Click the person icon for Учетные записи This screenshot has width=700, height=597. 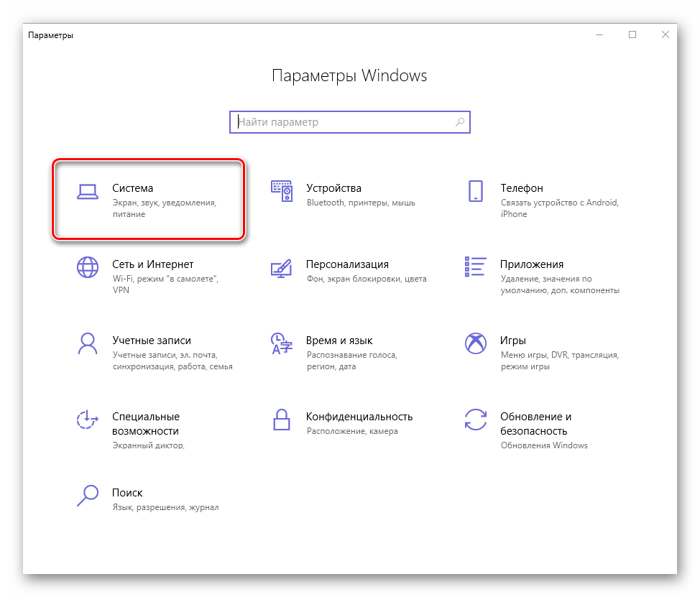click(87, 343)
